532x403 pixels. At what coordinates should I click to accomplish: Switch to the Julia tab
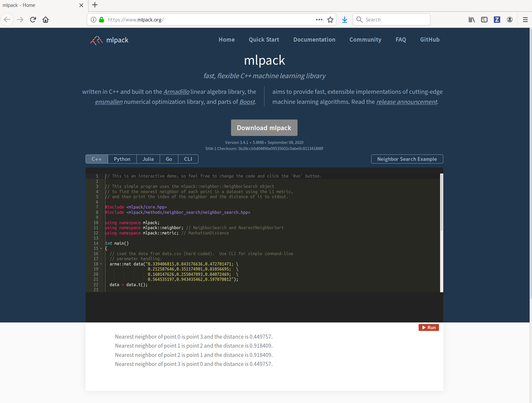click(x=148, y=159)
